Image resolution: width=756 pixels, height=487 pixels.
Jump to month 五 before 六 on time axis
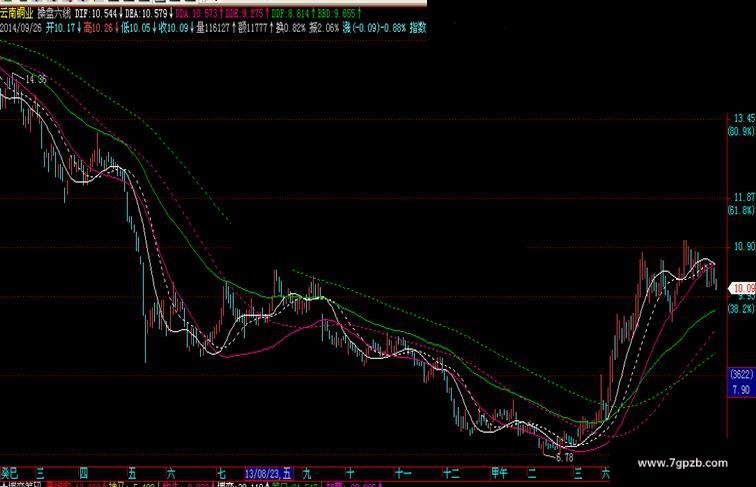[x=132, y=473]
